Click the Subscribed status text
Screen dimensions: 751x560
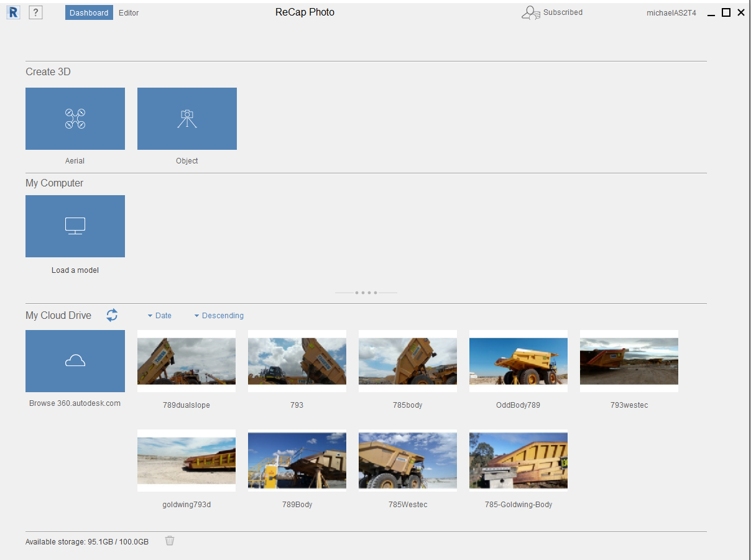[x=563, y=12]
